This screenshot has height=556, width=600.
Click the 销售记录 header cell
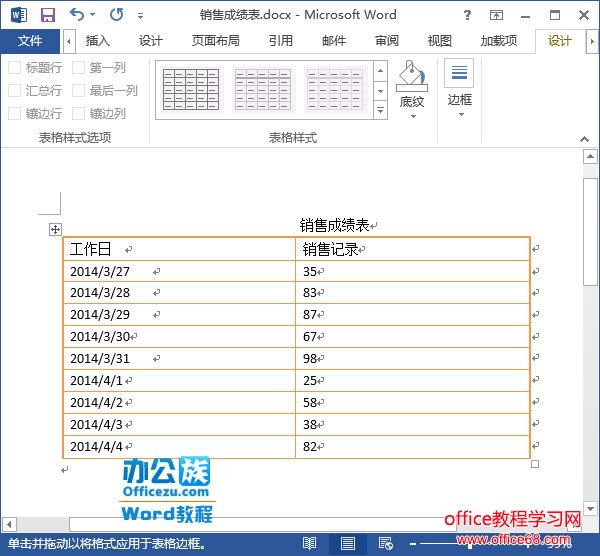(x=412, y=249)
